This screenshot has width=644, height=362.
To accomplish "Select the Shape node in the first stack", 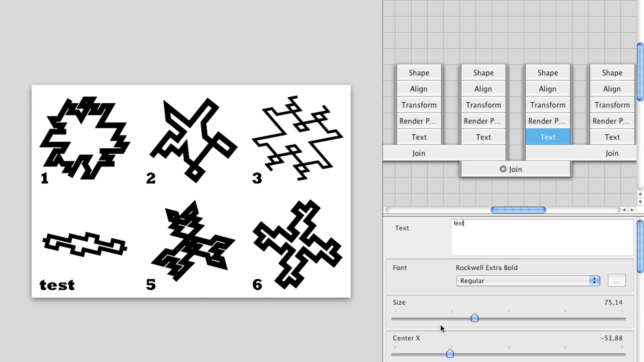I will (419, 73).
